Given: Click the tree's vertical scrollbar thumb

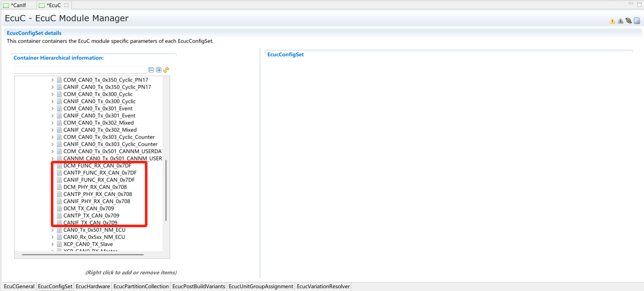Looking at the screenshot, I should click(166, 190).
